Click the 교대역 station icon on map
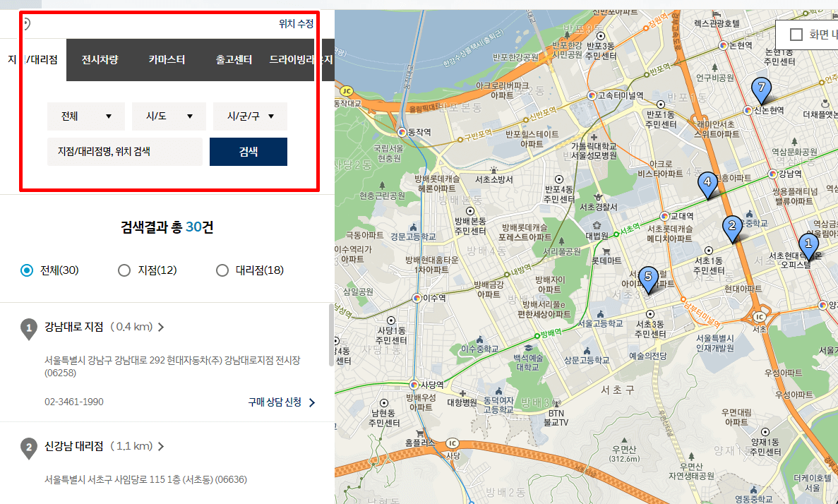Image resolution: width=838 pixels, height=504 pixels. (x=664, y=217)
